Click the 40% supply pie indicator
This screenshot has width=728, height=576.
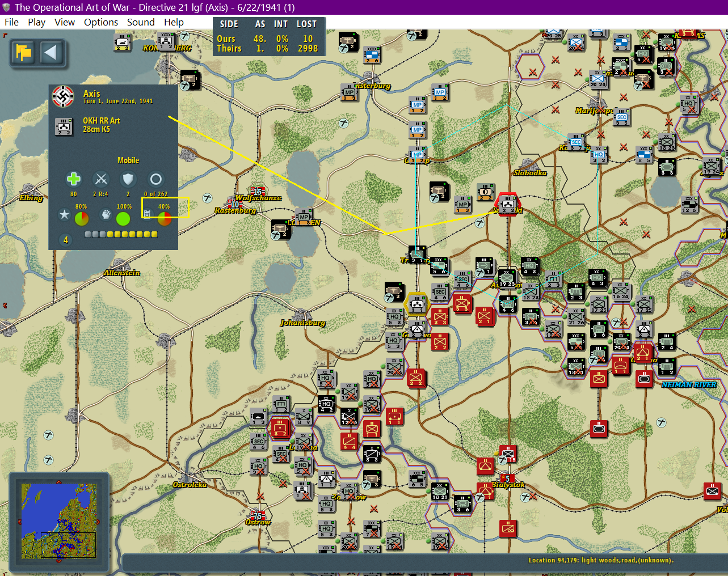(x=165, y=218)
